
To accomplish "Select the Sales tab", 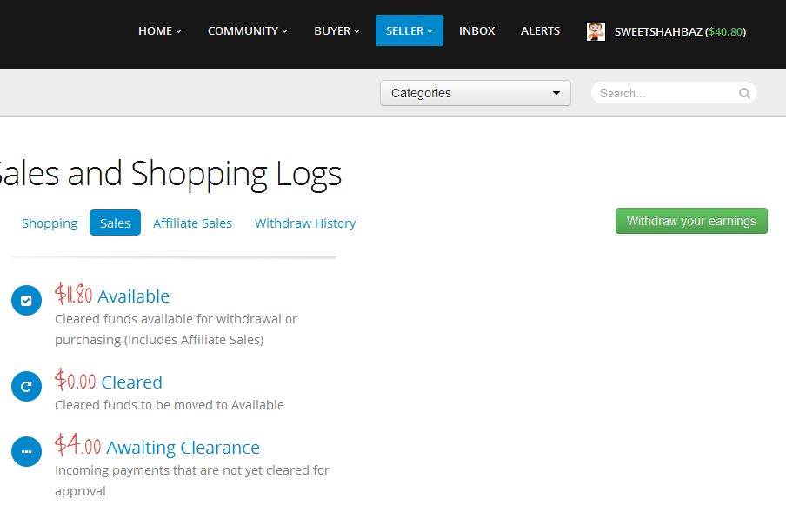I will click(x=115, y=223).
